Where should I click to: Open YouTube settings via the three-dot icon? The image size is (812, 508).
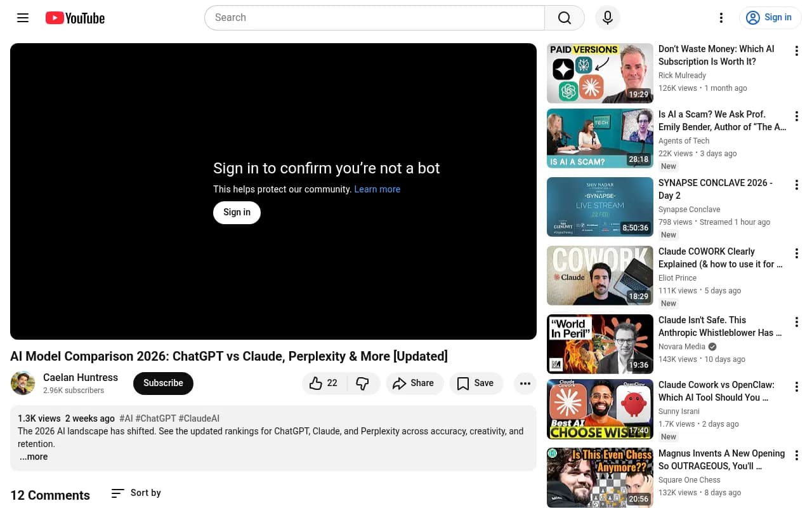click(721, 18)
